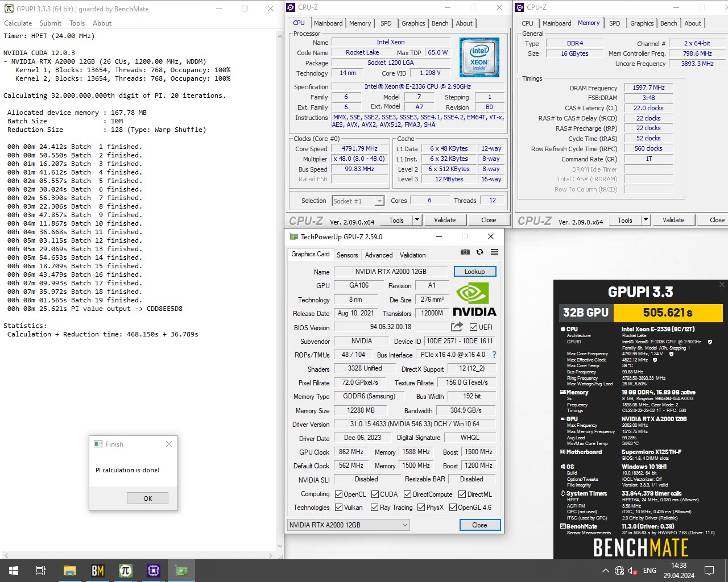The image size is (728, 582).
Task: Toggle the Vulkan checkbox
Action: coord(338,508)
